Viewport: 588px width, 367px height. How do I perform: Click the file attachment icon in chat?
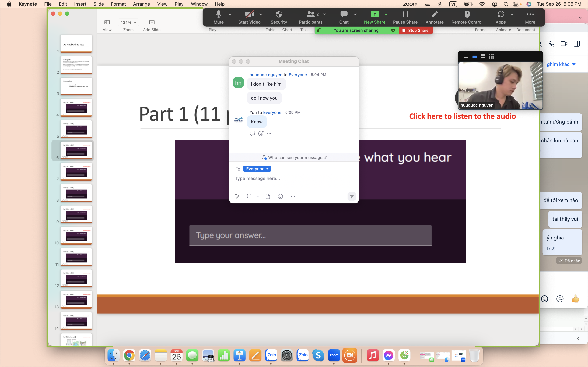[x=268, y=196]
